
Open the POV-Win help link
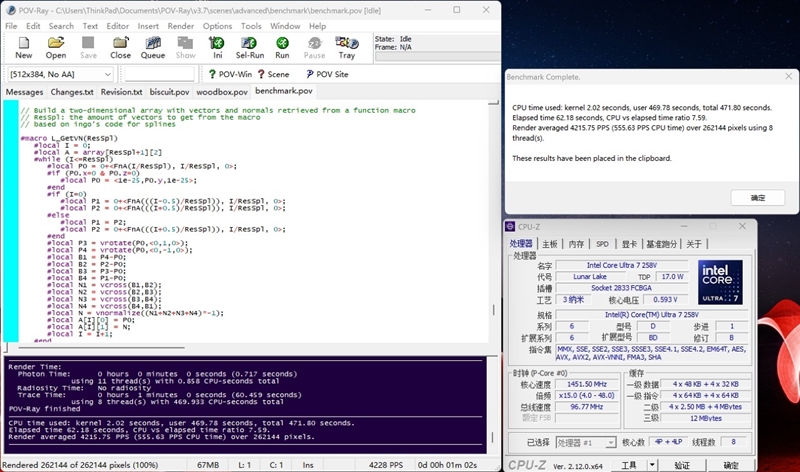pos(229,74)
